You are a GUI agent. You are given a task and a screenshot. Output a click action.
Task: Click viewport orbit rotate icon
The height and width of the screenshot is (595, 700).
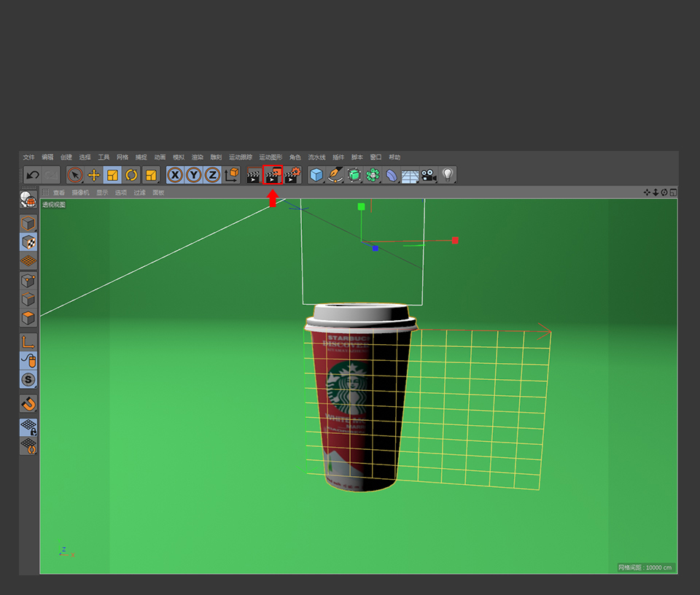pyautogui.click(x=664, y=192)
